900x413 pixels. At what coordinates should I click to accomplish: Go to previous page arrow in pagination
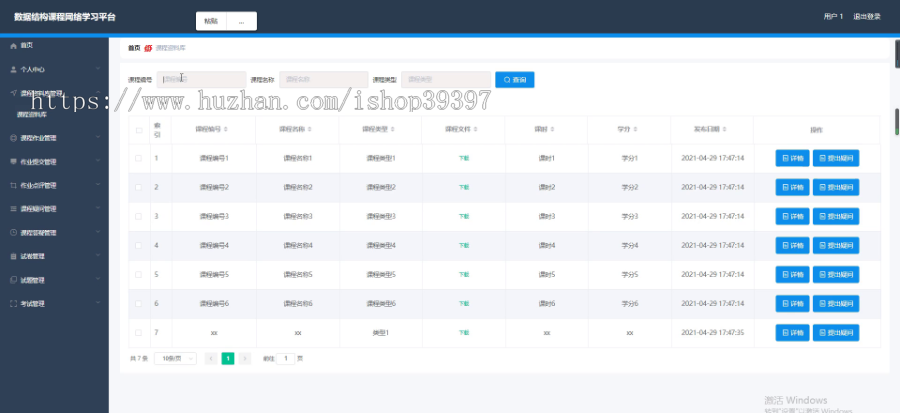point(211,359)
